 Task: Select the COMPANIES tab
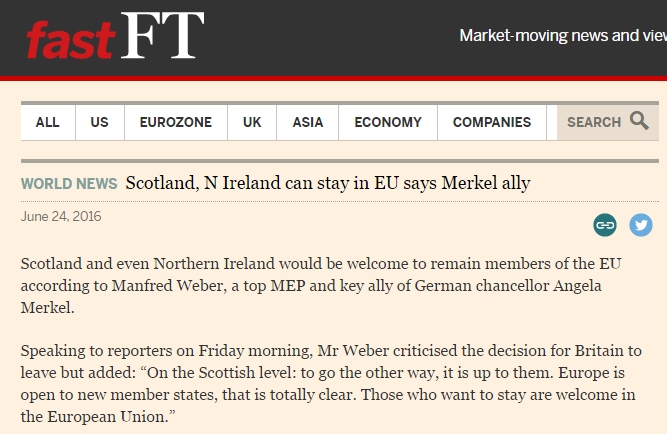(492, 123)
